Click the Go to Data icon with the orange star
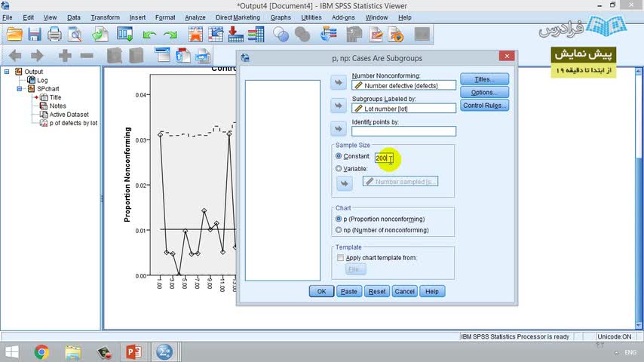This screenshot has height=362, width=644. point(195,34)
